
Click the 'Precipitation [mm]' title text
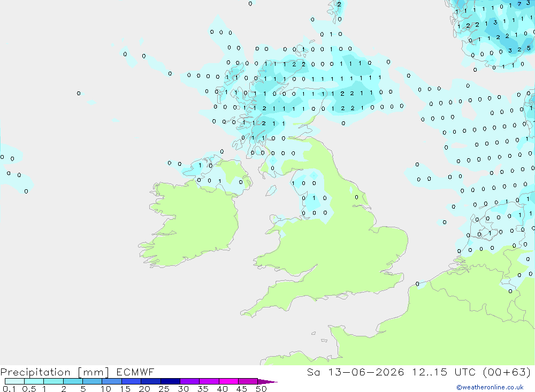point(55,372)
